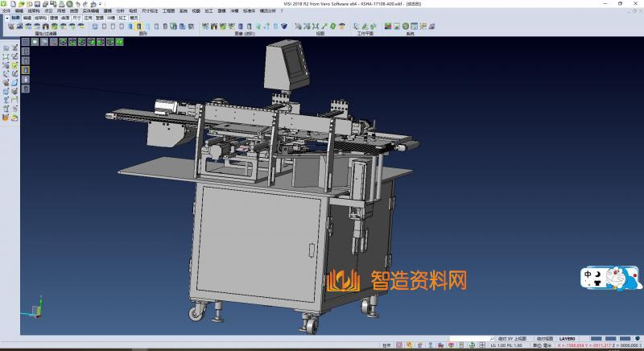This screenshot has height=351, width=644.
Task: Toggle the first red snap icon in status bar
Action: click(399, 345)
